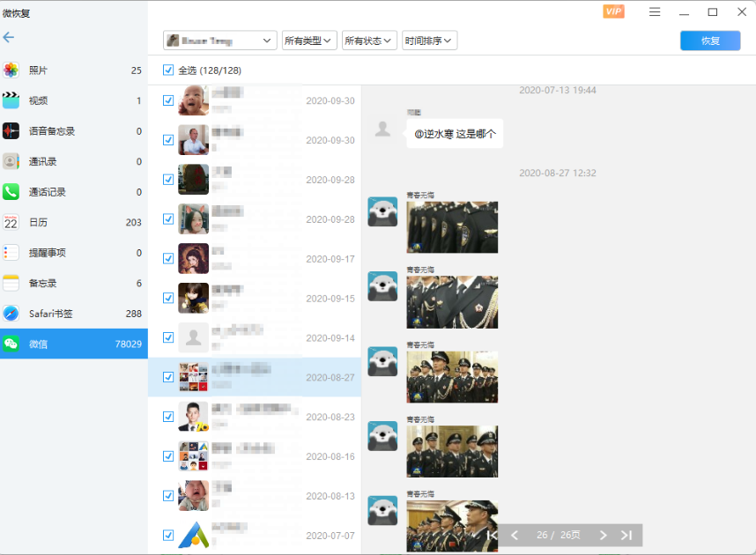The height and width of the screenshot is (555, 756).
Task: Uncheck the conversation dated 2020-09-17
Action: tap(168, 259)
